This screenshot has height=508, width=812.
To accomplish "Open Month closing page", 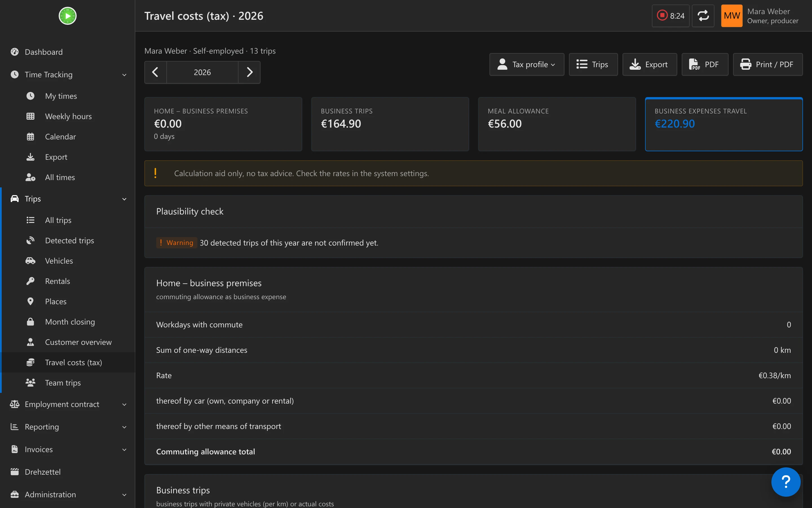I will coord(67,322).
